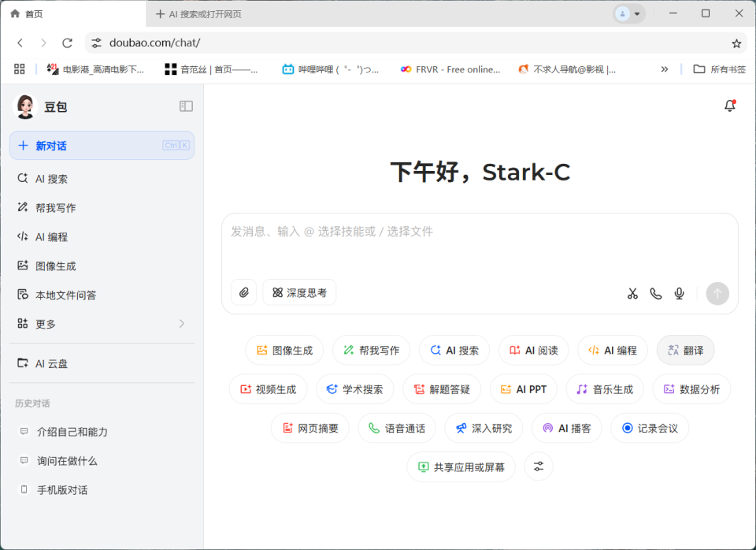Select the 视频生成 skill chip
This screenshot has width=756, height=550.
click(x=268, y=388)
